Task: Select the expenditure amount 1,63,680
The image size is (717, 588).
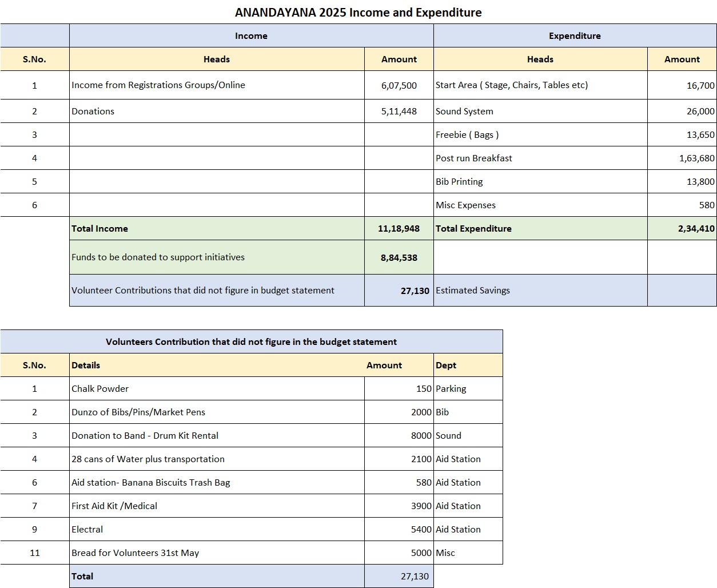Action: point(682,158)
